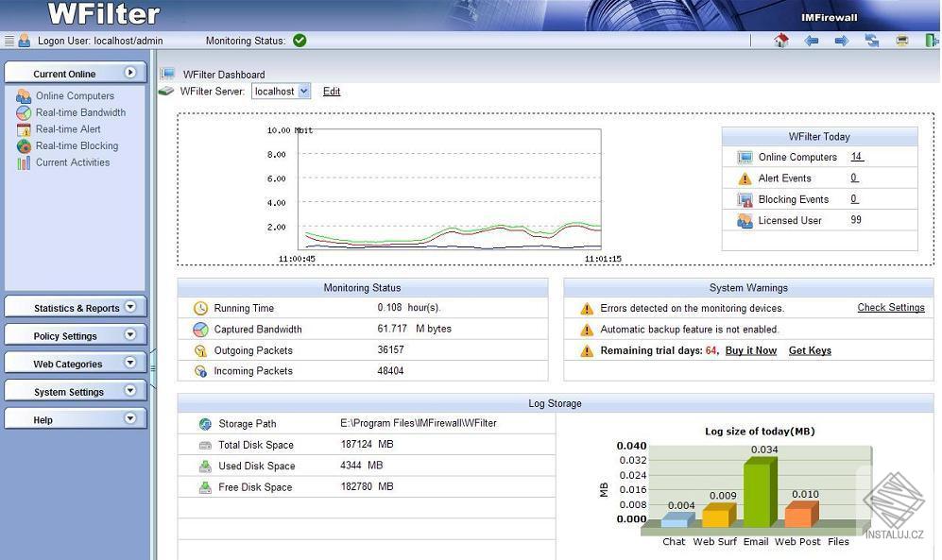Click the user icon next to Logon User
The width and height of the screenshot is (942, 560).
(24, 41)
